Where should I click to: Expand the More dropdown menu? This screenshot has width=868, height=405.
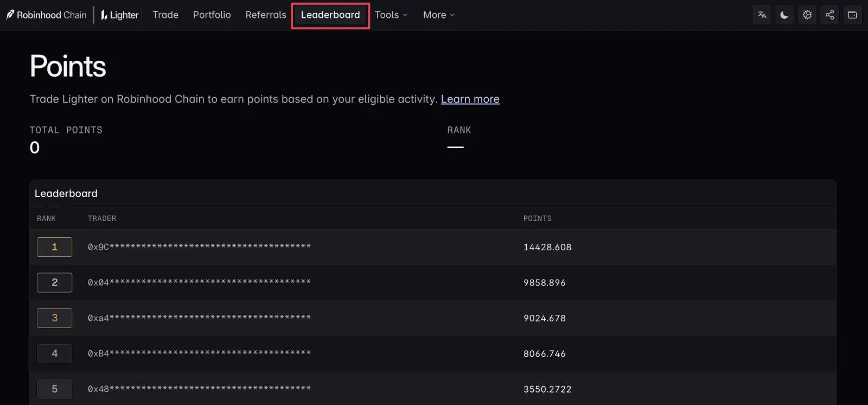(439, 15)
